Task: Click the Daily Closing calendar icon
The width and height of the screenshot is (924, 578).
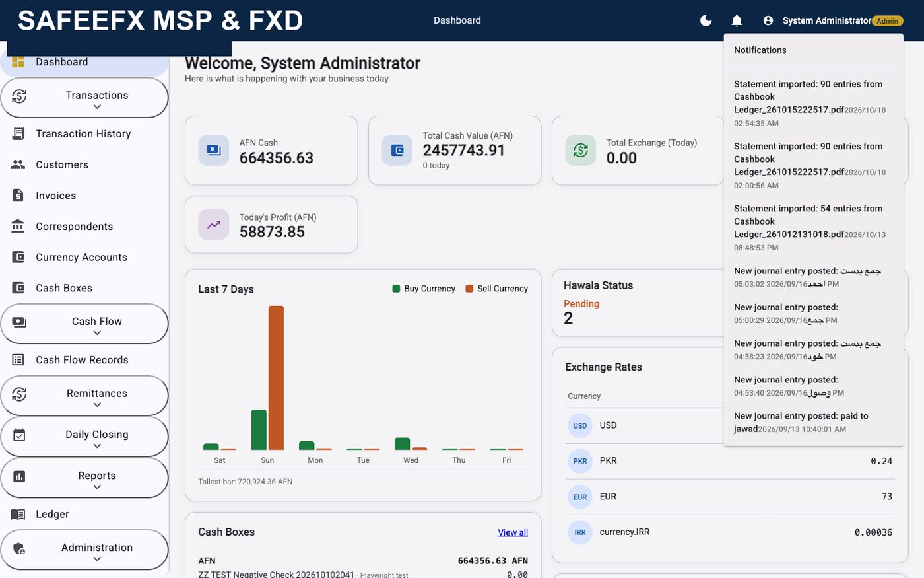Action: [x=19, y=435]
